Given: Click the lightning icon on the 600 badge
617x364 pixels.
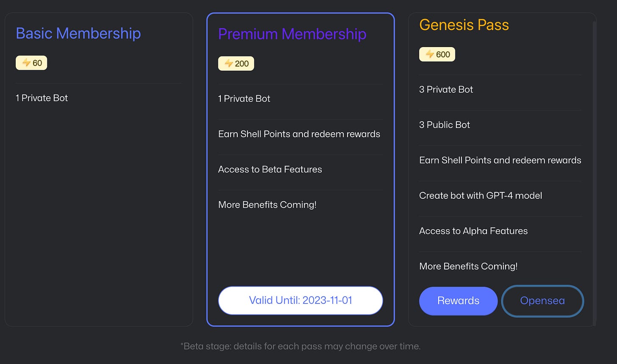Looking at the screenshot, I should [430, 54].
